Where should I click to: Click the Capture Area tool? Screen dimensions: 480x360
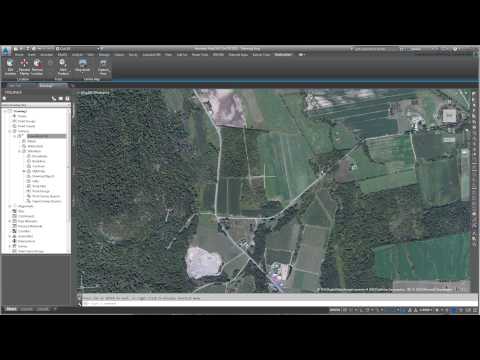coord(103,67)
